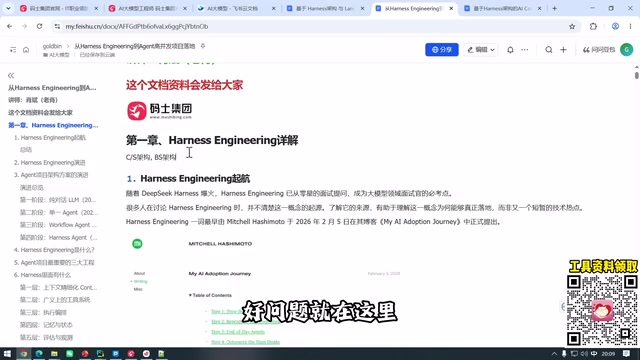Click the blue 分享 share button
640x360 pixels.
click(x=442, y=50)
